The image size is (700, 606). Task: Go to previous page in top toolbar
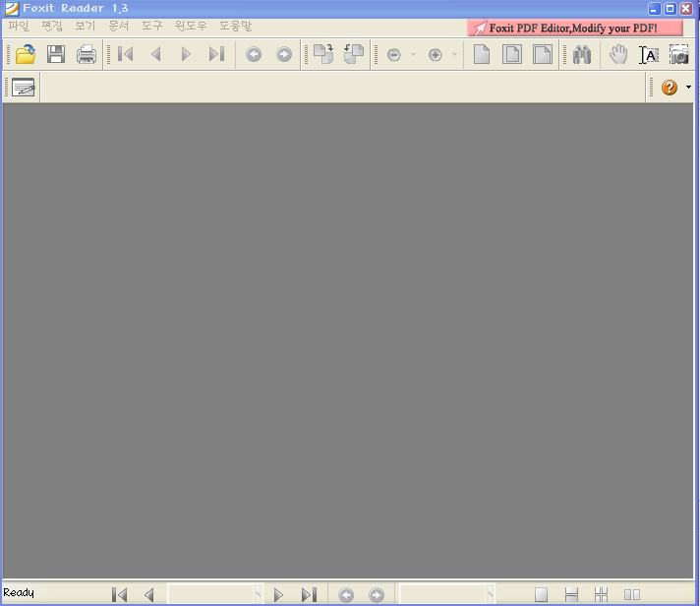coord(155,54)
